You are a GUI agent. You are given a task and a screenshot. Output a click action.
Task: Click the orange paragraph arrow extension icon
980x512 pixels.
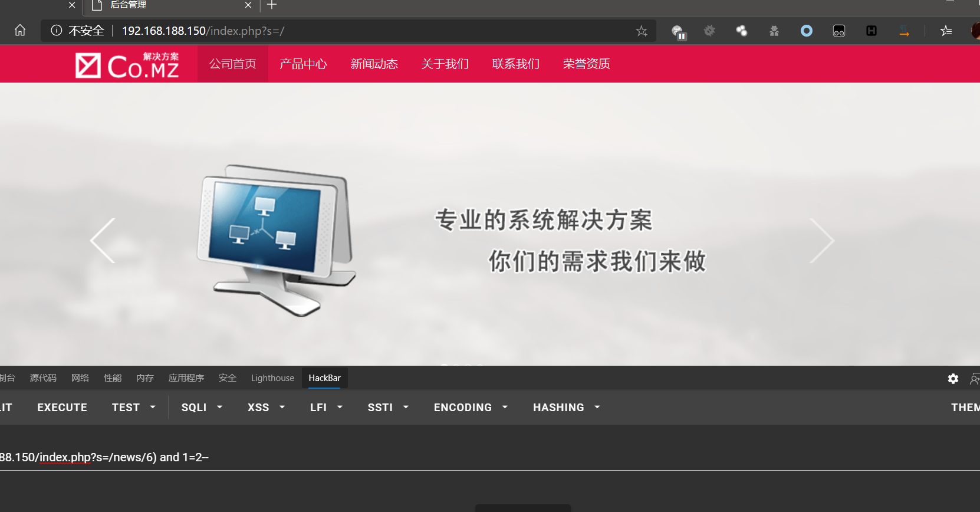[904, 31]
